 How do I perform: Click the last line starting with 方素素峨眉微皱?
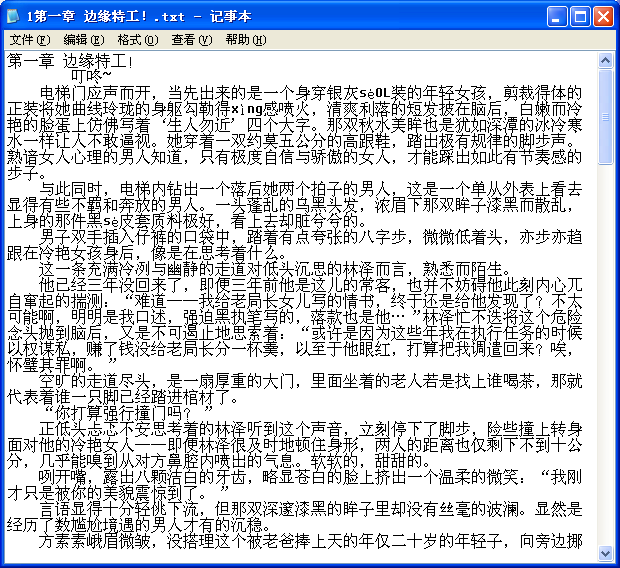pyautogui.click(x=300, y=540)
